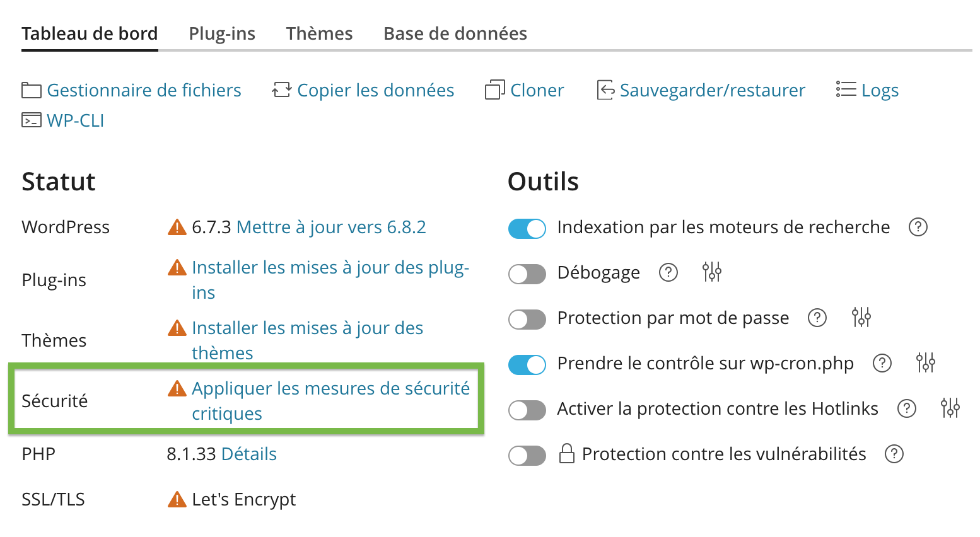The width and height of the screenshot is (980, 537).
Task: Switch to the Plug-ins tab
Action: click(x=222, y=33)
